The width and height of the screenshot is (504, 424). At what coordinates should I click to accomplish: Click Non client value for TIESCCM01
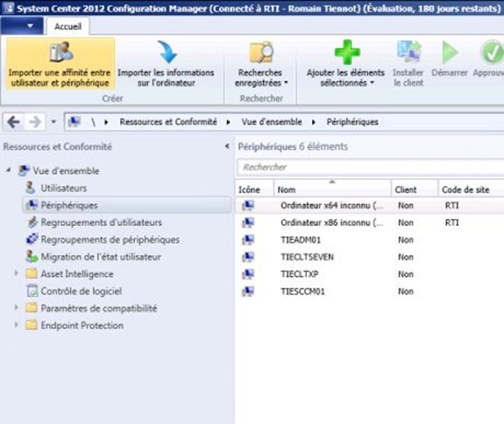pyautogui.click(x=406, y=292)
